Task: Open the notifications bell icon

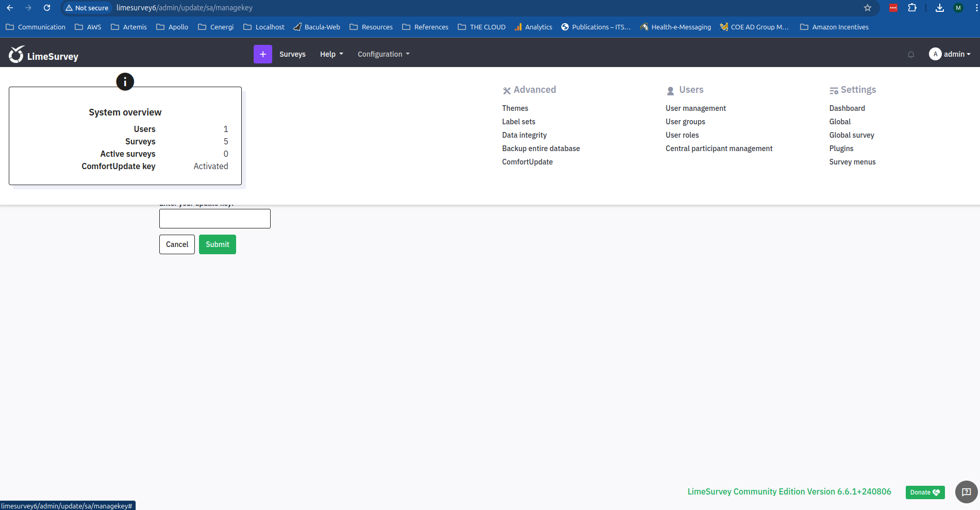Action: (911, 55)
